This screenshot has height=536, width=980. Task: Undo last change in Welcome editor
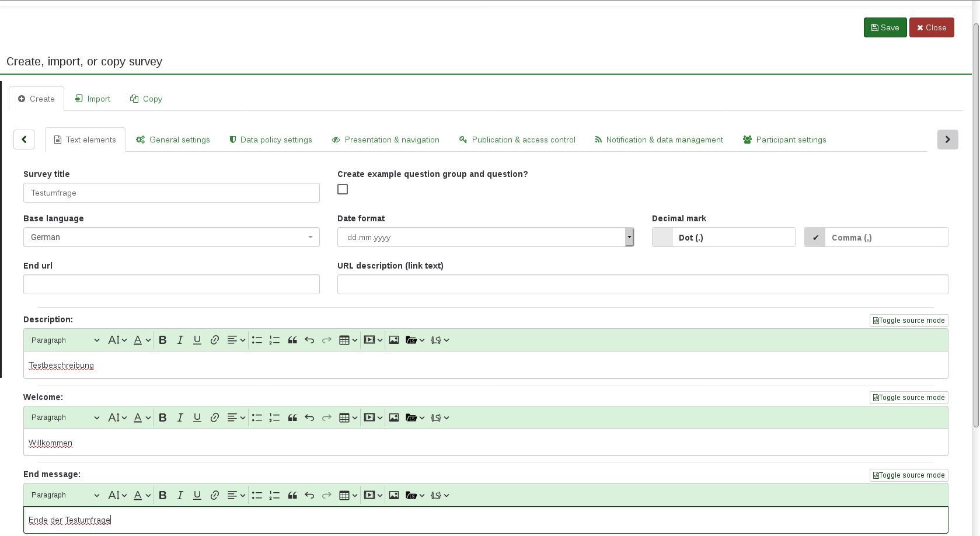point(309,417)
